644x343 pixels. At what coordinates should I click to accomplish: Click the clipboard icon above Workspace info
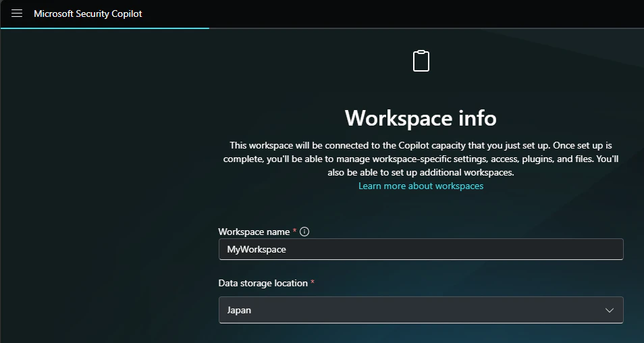421,61
